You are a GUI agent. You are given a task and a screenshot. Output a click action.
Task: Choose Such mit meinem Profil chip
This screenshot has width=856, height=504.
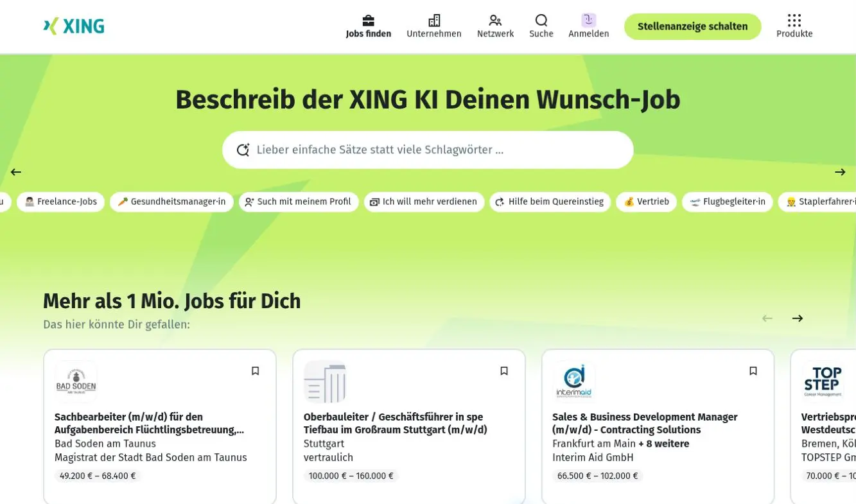pyautogui.click(x=299, y=202)
